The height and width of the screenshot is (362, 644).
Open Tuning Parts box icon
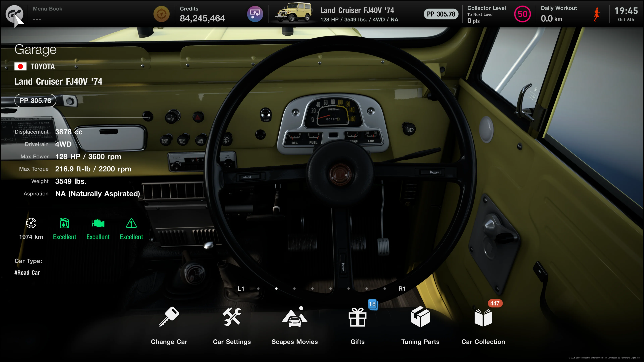[420, 316]
